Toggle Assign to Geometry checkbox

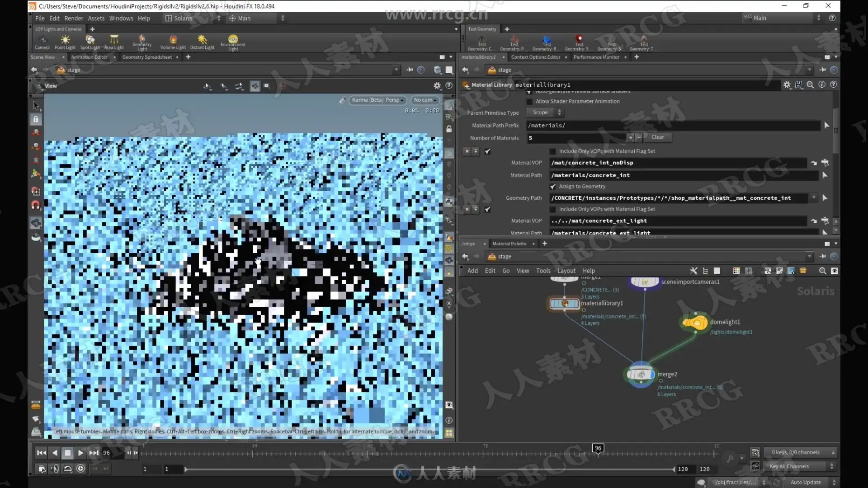[553, 187]
